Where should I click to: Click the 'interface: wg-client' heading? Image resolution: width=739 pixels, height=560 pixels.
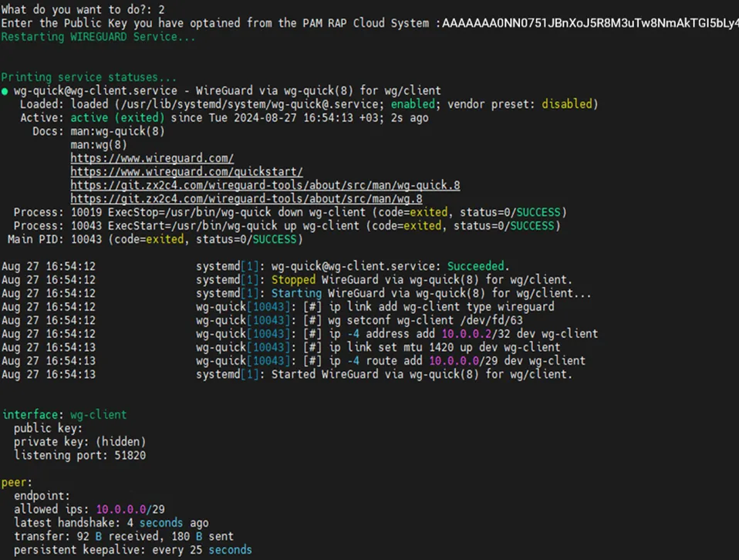(65, 415)
